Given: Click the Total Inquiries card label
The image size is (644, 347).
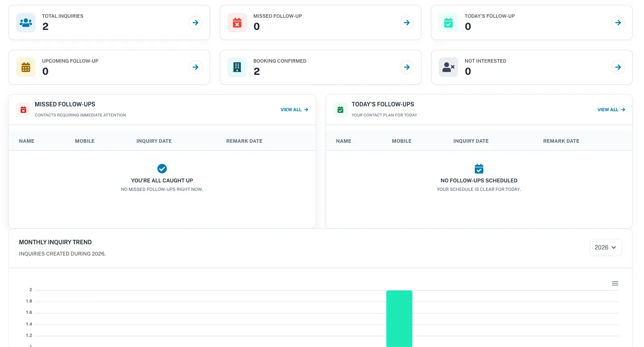Looking at the screenshot, I should (x=63, y=16).
